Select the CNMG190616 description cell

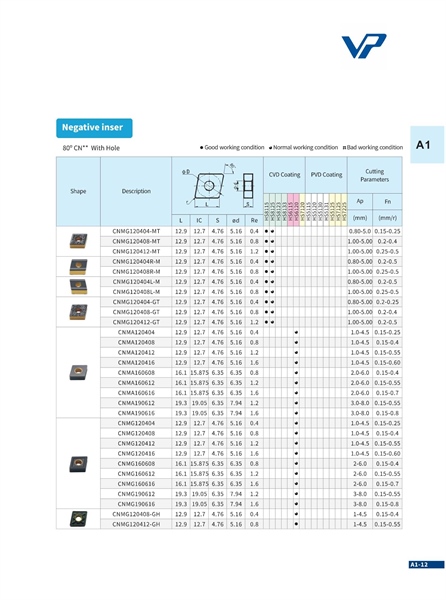136,504
